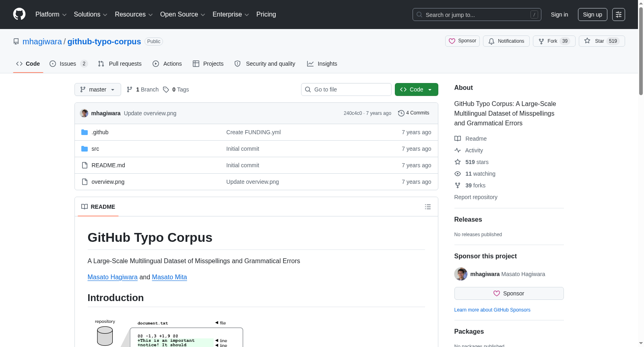
Task: Go to the GitHub homepage logo
Action: pyautogui.click(x=19, y=14)
